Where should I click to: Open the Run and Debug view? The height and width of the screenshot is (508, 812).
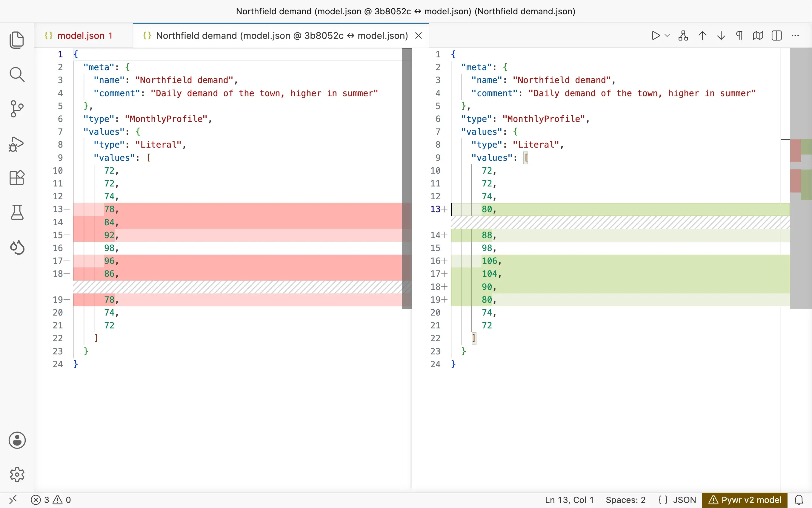point(17,144)
